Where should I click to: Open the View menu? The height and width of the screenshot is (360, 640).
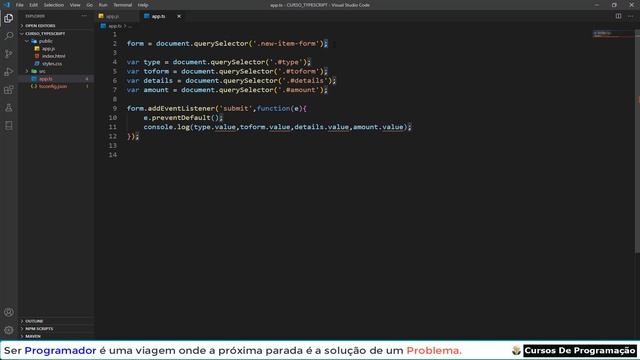point(75,5)
